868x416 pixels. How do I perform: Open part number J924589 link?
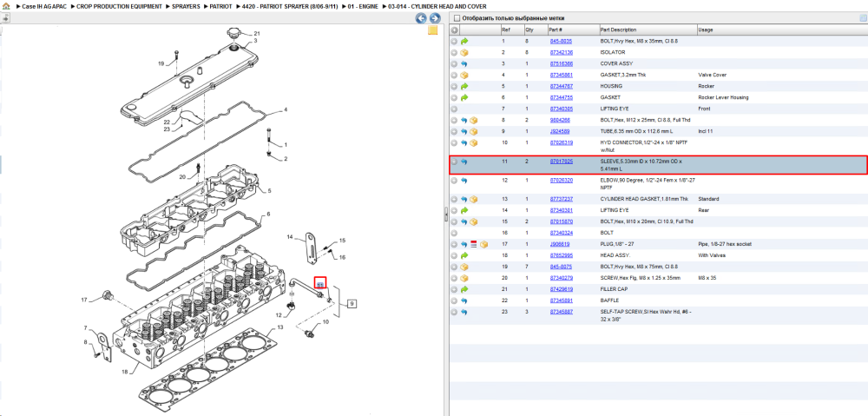click(x=560, y=131)
